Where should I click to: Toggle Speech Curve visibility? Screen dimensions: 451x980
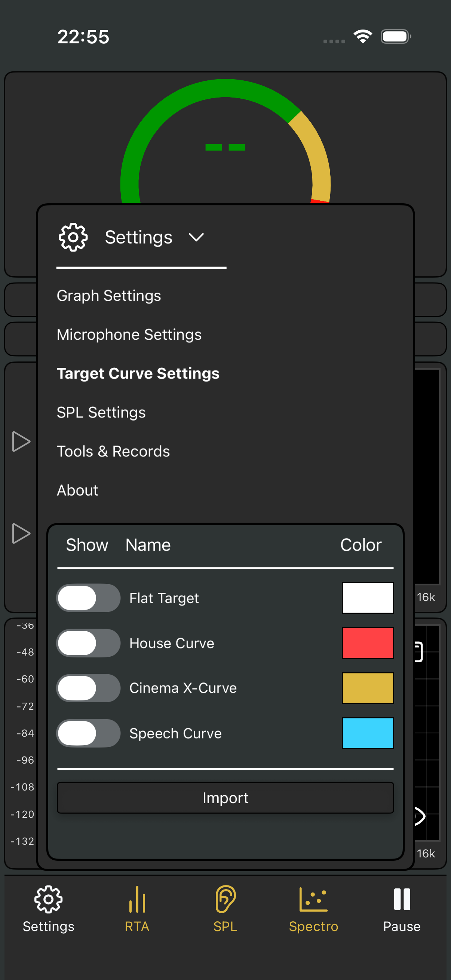88,733
